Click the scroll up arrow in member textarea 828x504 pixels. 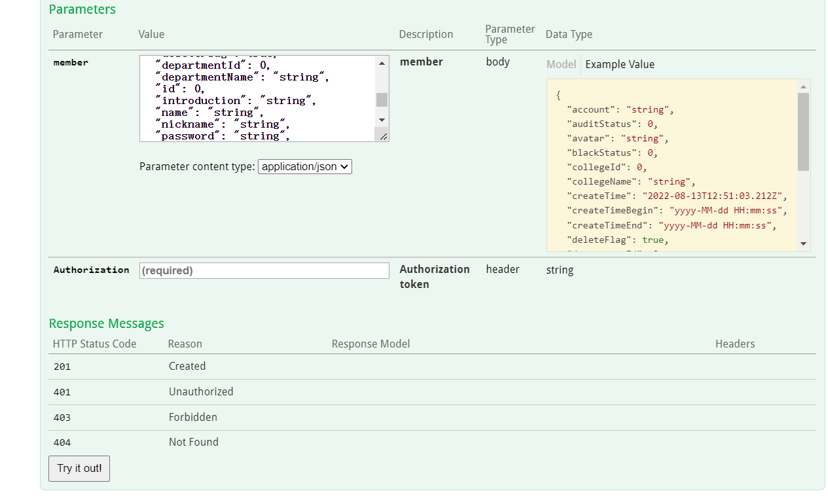(x=382, y=63)
